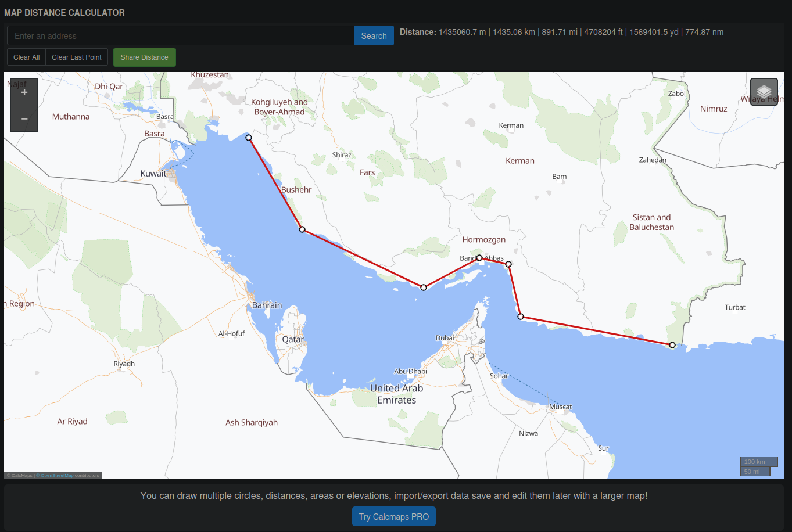Viewport: 792px width, 532px height.
Task: Click the '100 km' scale bar
Action: (759, 462)
